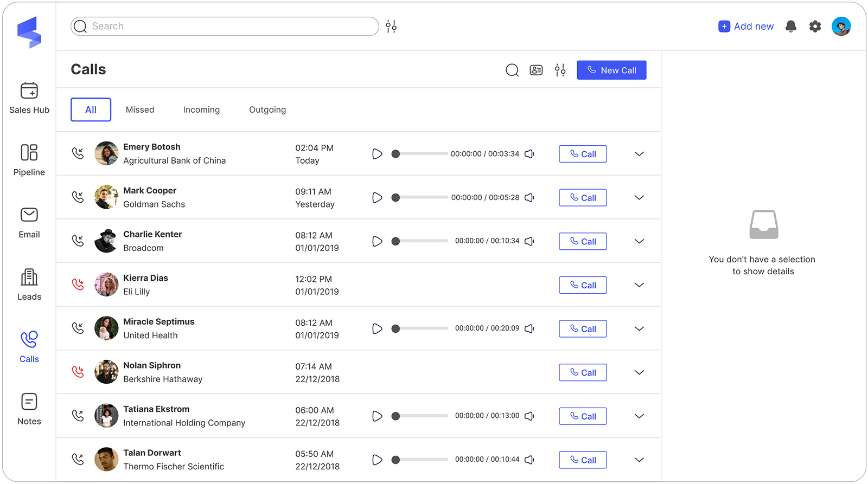The width and height of the screenshot is (868, 484).
Task: Switch to the Missed calls tab
Action: [x=140, y=109]
